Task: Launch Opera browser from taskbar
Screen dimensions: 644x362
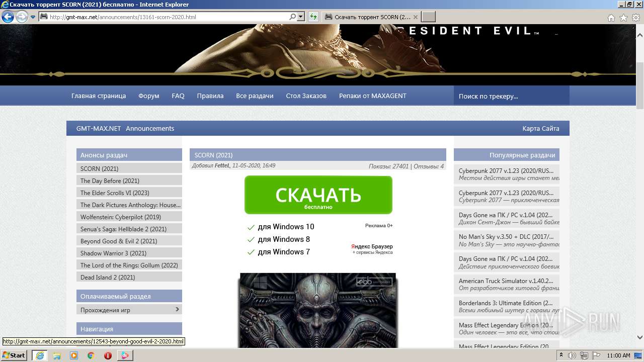Action: pyautogui.click(x=108, y=355)
